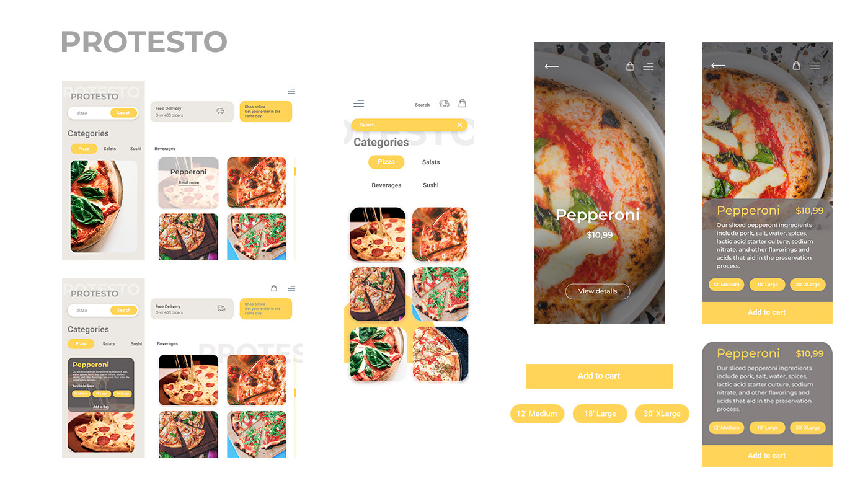Screen dimensions: 868x496
Task: Open the menu icon above Shop online banner
Action: click(291, 91)
